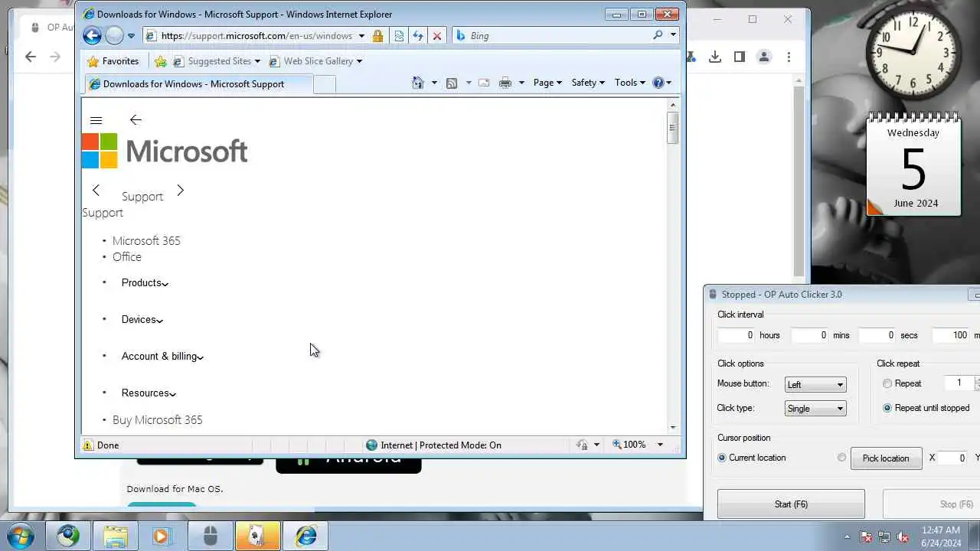Open the address bar URL dropdown arrow
This screenshot has height=551, width=980.
361,36
